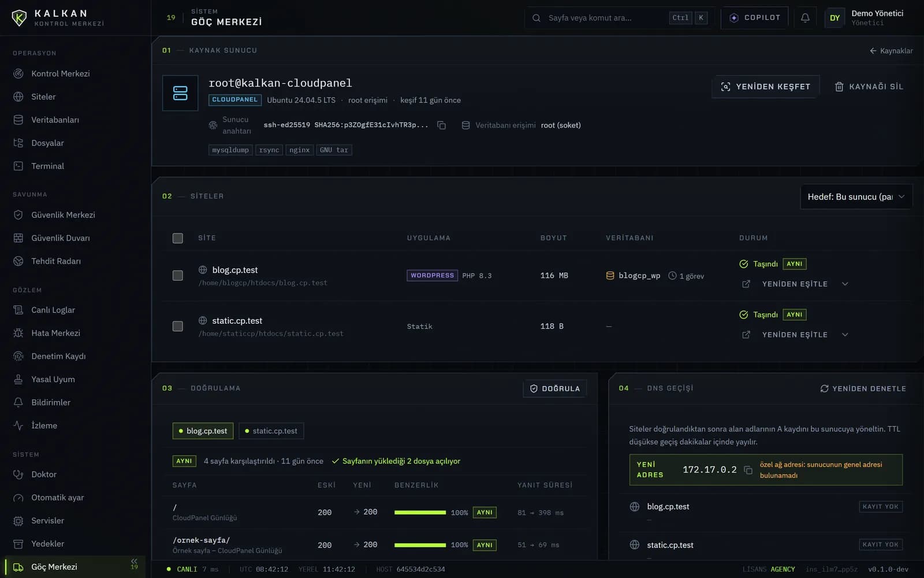Click the mysqldump tool tag
The height and width of the screenshot is (578, 924).
click(230, 150)
